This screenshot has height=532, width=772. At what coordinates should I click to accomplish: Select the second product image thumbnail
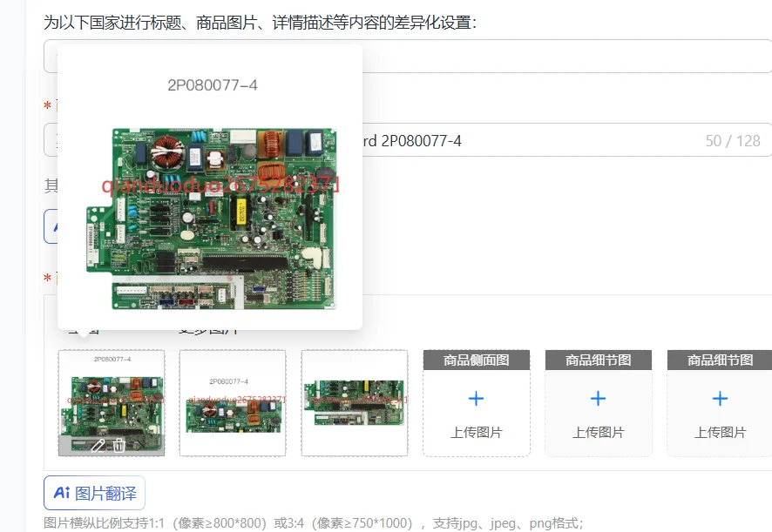coord(233,403)
